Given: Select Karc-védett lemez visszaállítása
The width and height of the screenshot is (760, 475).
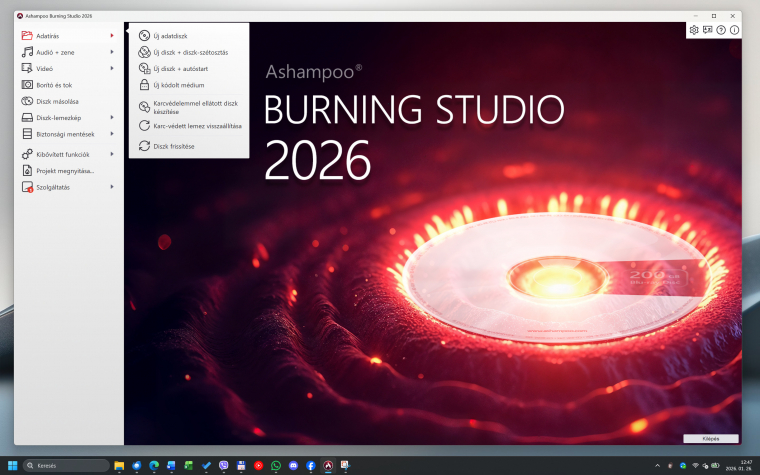Looking at the screenshot, I should pyautogui.click(x=197, y=126).
